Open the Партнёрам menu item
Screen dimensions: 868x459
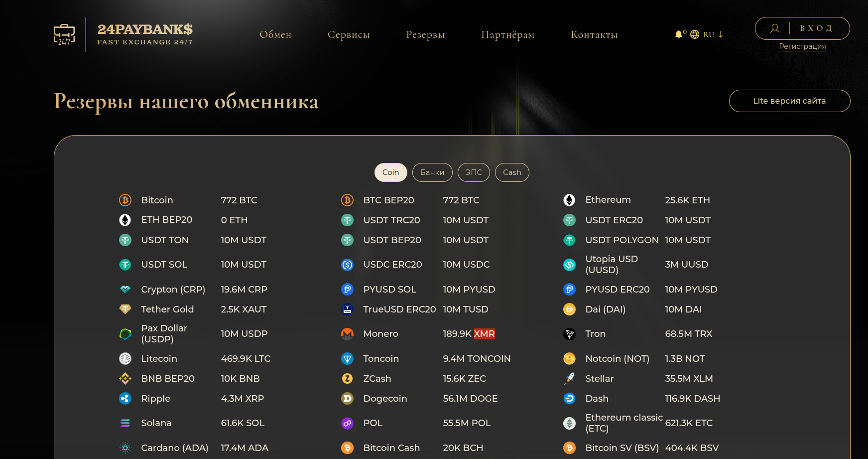point(507,34)
